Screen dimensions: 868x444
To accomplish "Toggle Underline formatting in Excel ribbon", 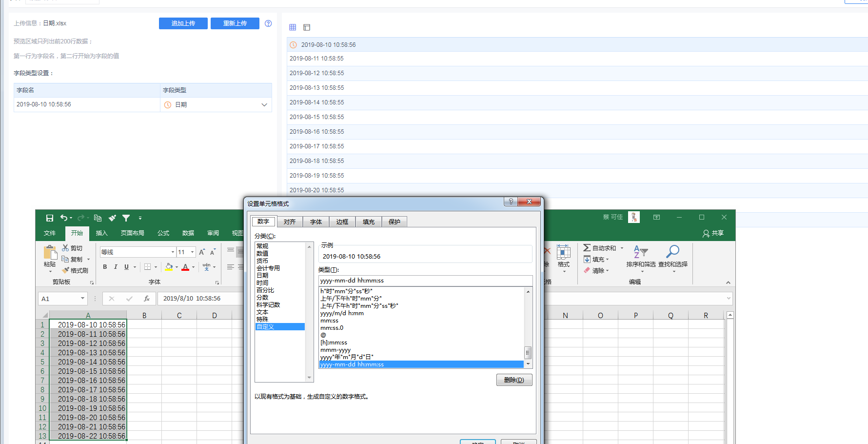I will [x=126, y=267].
